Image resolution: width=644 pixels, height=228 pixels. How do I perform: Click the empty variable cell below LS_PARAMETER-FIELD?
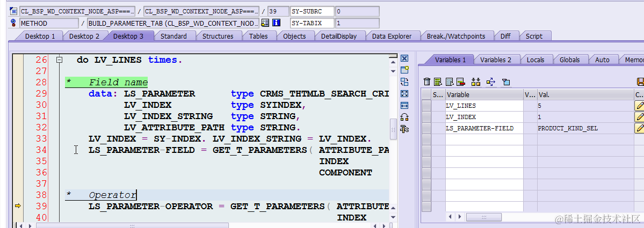484,139
